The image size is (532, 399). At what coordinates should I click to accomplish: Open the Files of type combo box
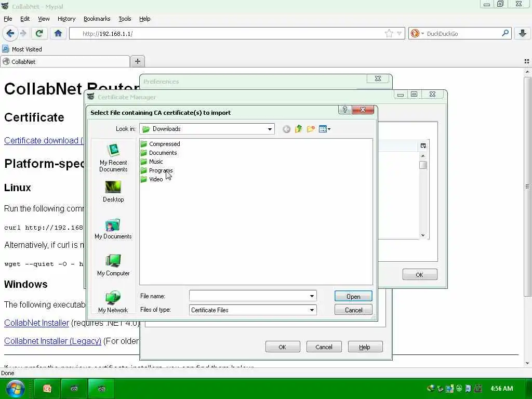click(253, 310)
